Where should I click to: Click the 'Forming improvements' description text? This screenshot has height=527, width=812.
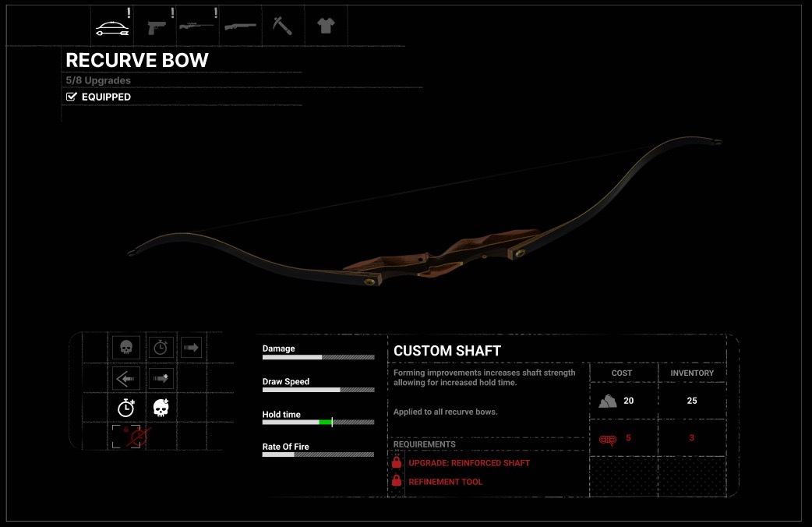click(x=484, y=377)
